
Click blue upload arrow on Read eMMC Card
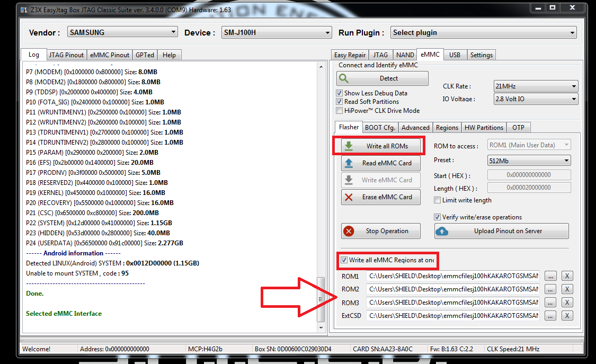tap(349, 163)
